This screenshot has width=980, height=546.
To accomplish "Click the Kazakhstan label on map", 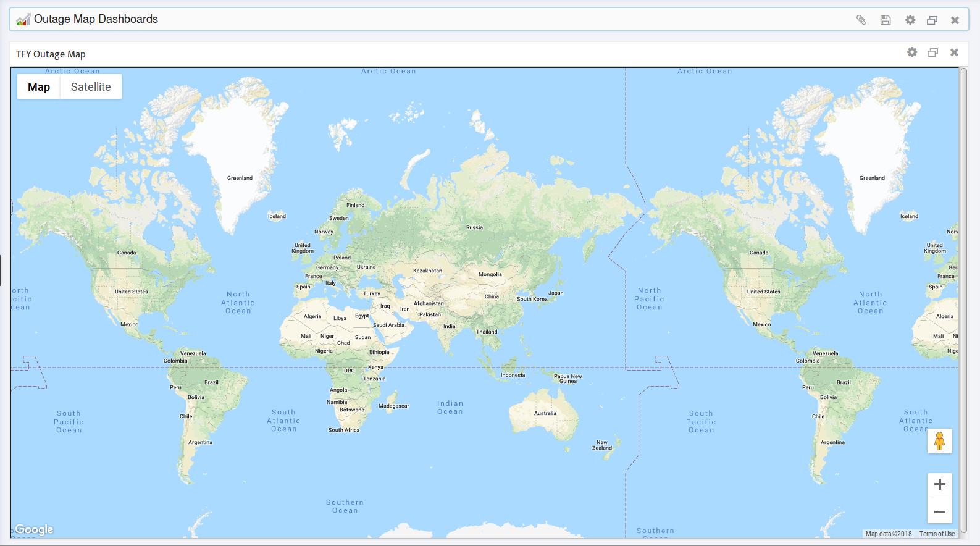I will [427, 271].
